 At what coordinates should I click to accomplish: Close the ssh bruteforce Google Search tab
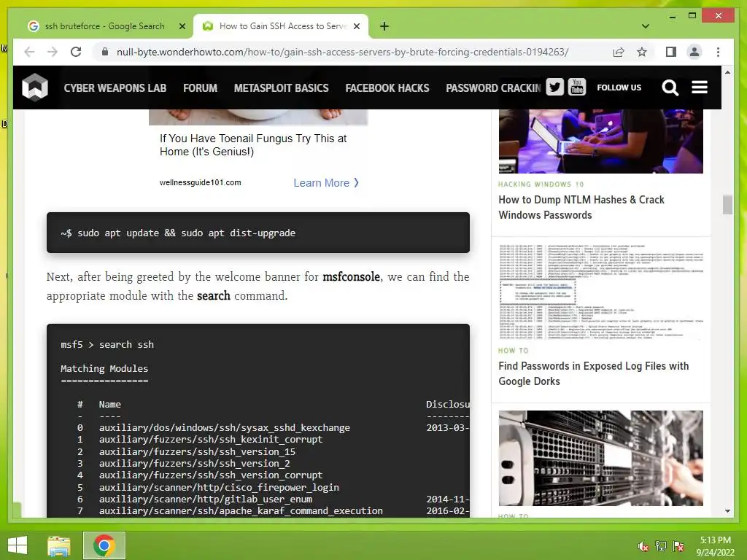pos(182,26)
